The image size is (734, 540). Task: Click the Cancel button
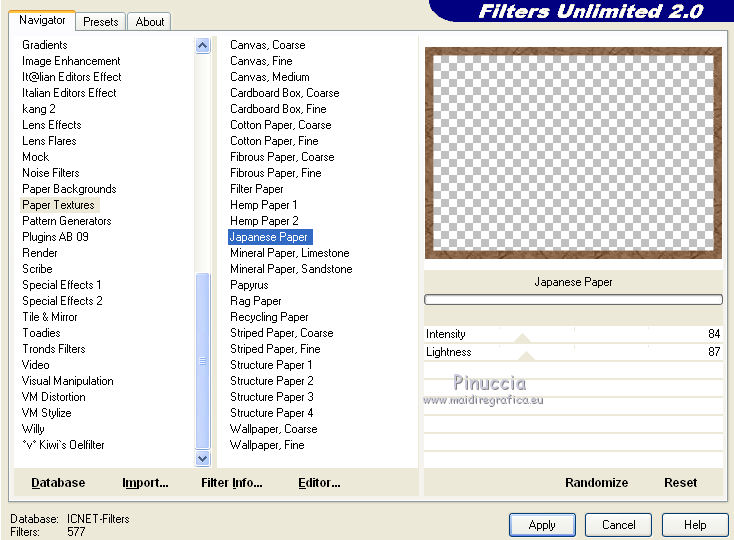pos(618,525)
